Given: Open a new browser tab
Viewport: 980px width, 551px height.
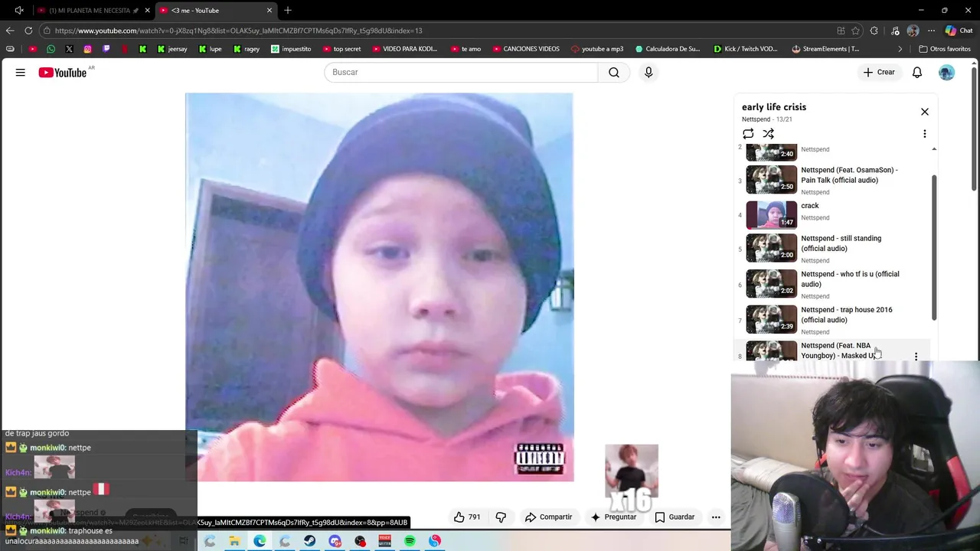Looking at the screenshot, I should point(288,11).
